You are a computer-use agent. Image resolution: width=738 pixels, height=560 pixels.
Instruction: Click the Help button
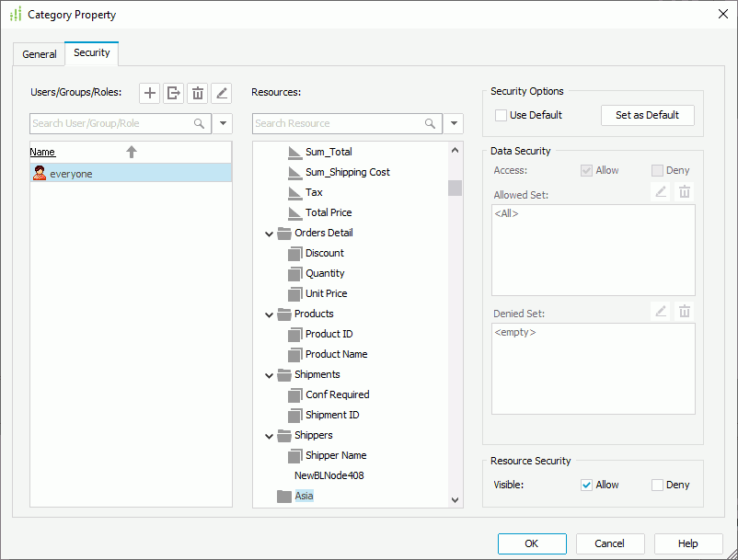tap(687, 543)
